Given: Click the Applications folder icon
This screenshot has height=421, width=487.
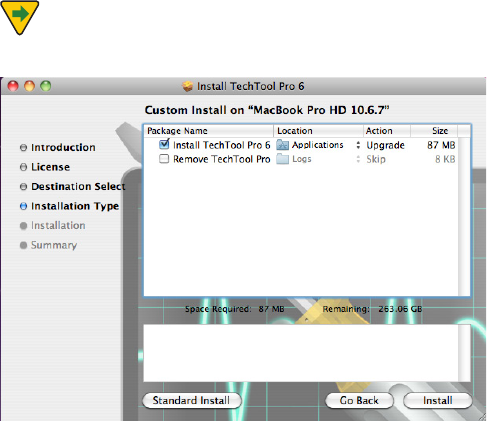Looking at the screenshot, I should coord(282,145).
